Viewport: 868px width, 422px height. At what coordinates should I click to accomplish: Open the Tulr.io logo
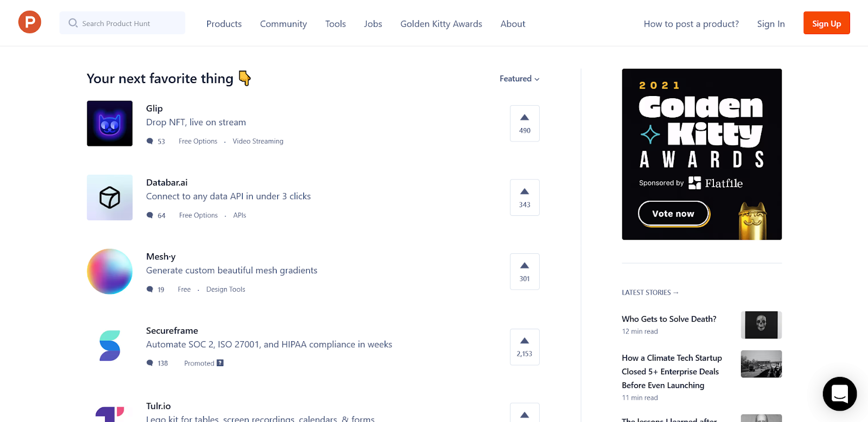point(110,413)
